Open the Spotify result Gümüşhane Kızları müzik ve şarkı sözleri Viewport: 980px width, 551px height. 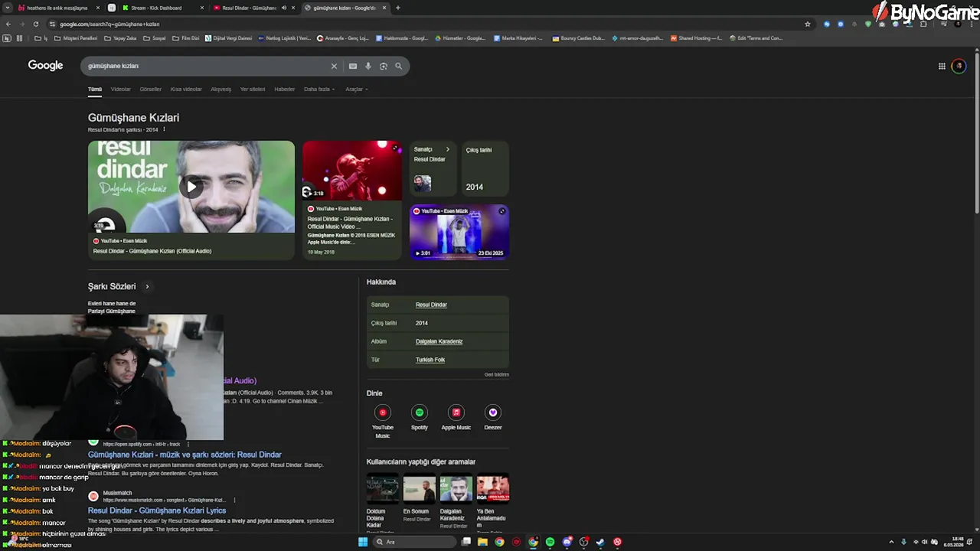(185, 455)
